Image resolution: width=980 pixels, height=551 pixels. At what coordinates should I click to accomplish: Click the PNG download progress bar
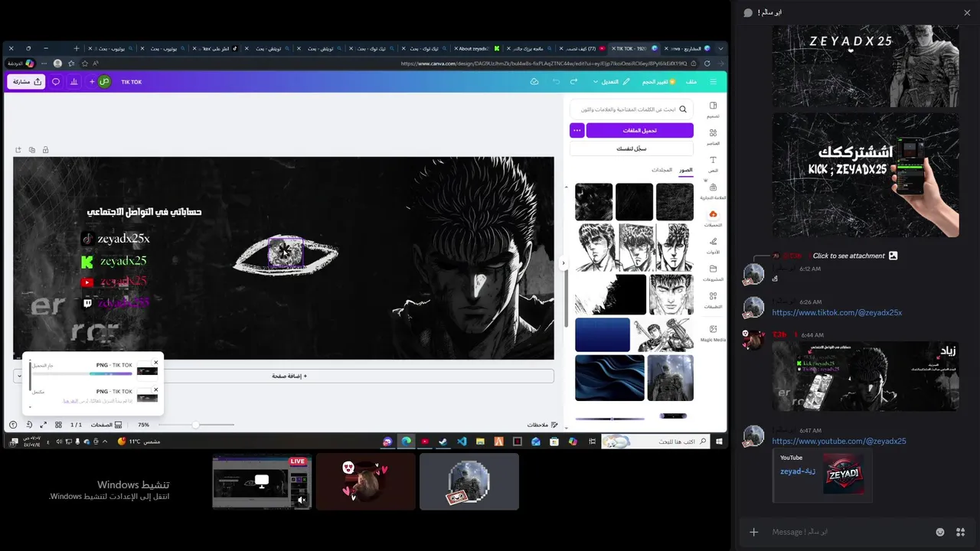[82, 373]
